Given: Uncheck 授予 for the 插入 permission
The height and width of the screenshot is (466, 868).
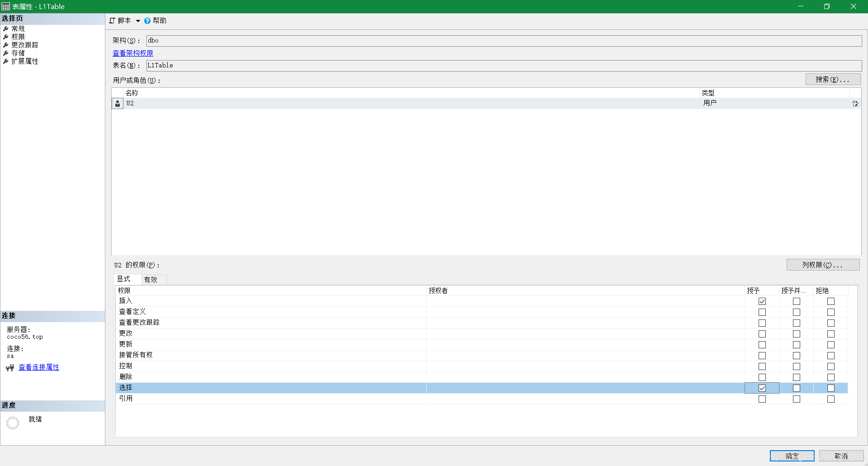Looking at the screenshot, I should coord(762,301).
